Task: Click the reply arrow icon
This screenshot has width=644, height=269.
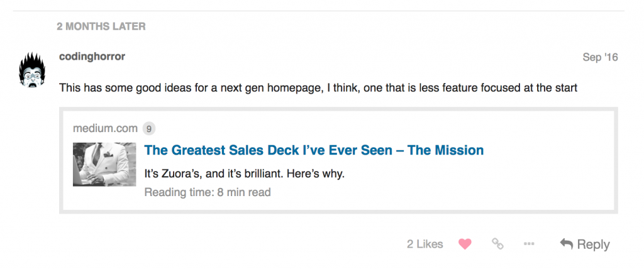Action: point(566,244)
